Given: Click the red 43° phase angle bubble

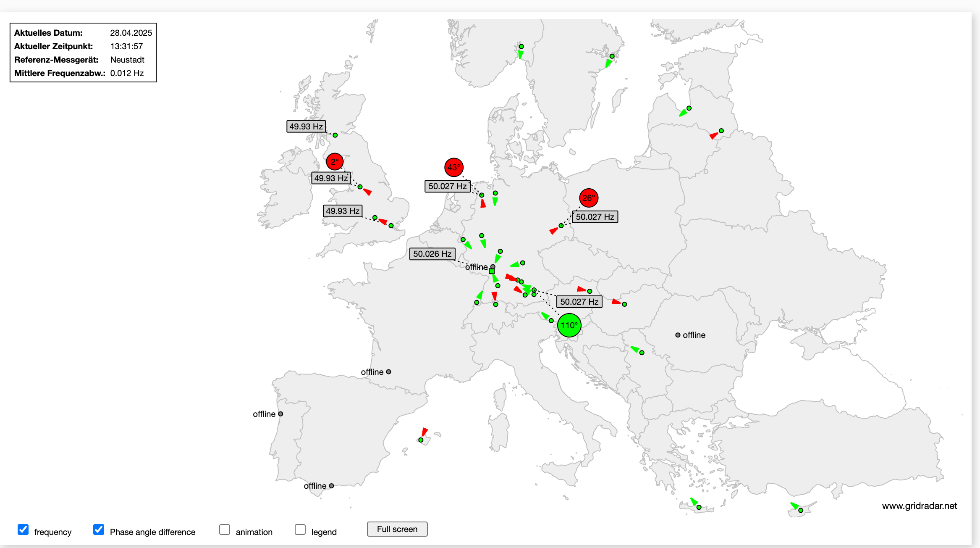Looking at the screenshot, I should coord(453,167).
